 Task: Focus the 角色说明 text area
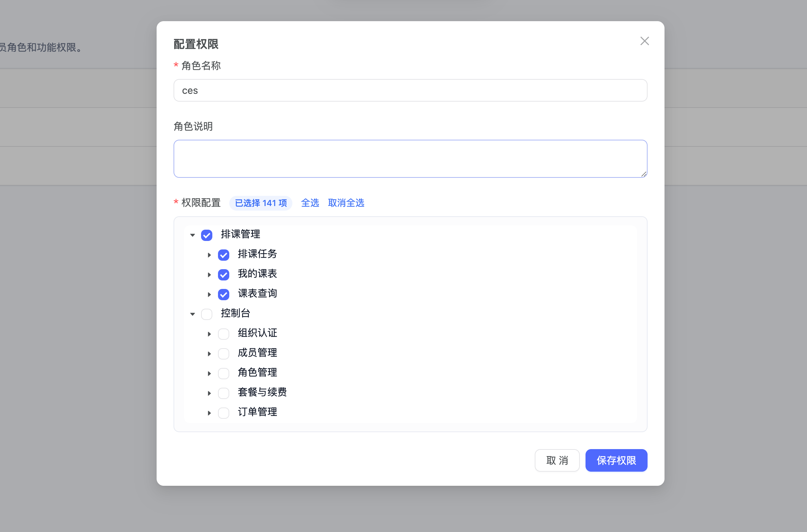(410, 159)
